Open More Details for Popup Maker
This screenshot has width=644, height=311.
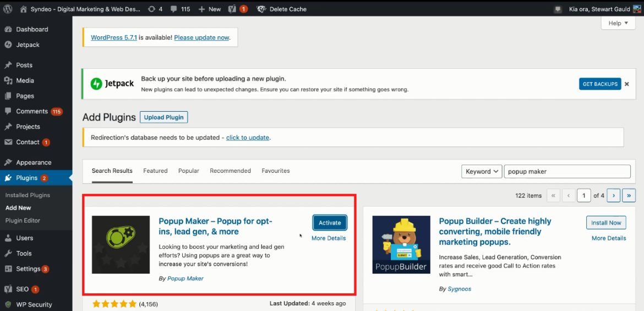click(x=329, y=238)
